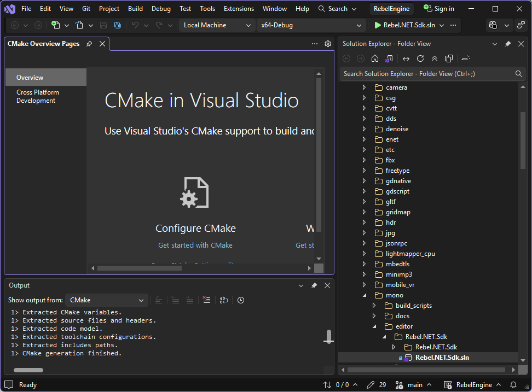Show timestamps with the clock icon
The image size is (532, 392).
241,300
